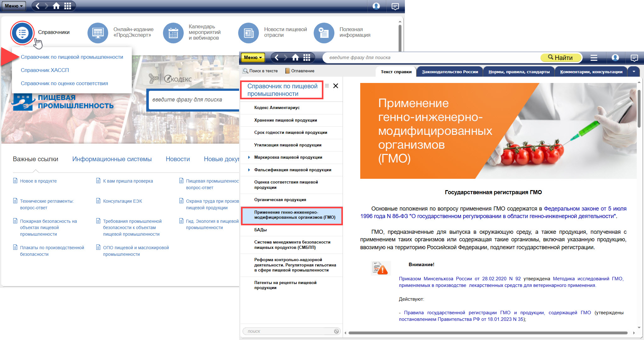Viewport: 644px width, 340px height.
Task: Close the Справочник sidebar panel
Action: tap(336, 86)
